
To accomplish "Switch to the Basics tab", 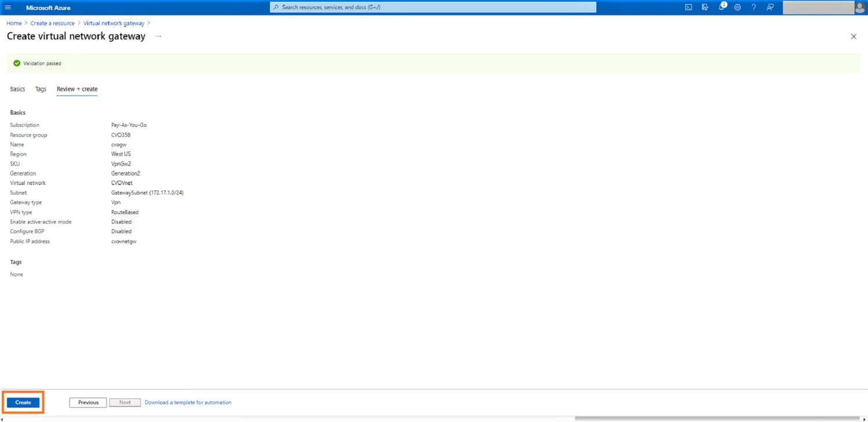I will pyautogui.click(x=17, y=89).
